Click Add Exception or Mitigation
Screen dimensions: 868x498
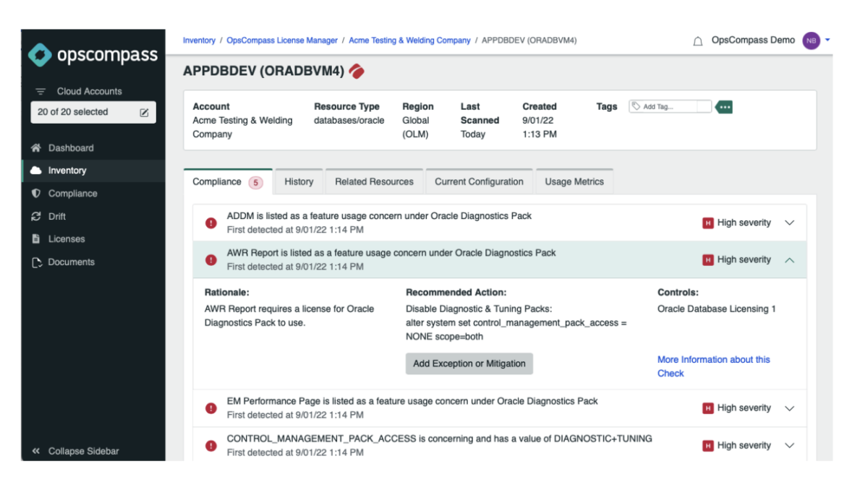(x=469, y=364)
